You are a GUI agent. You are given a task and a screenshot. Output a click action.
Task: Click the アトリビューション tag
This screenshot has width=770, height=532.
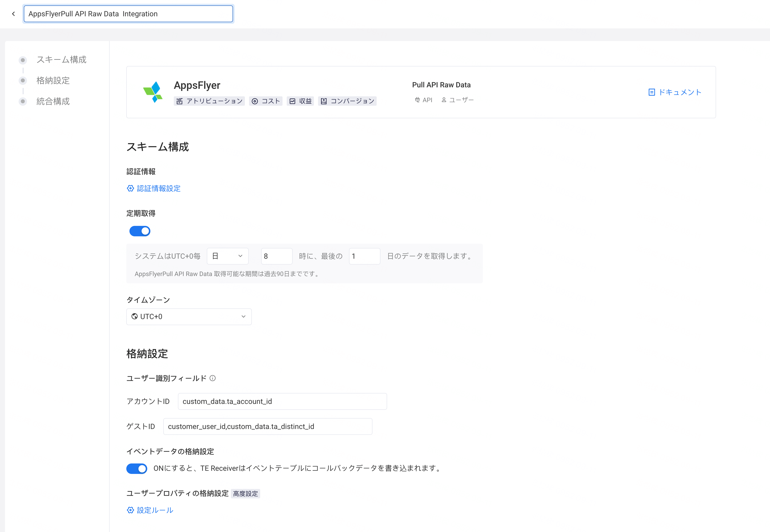pyautogui.click(x=209, y=101)
